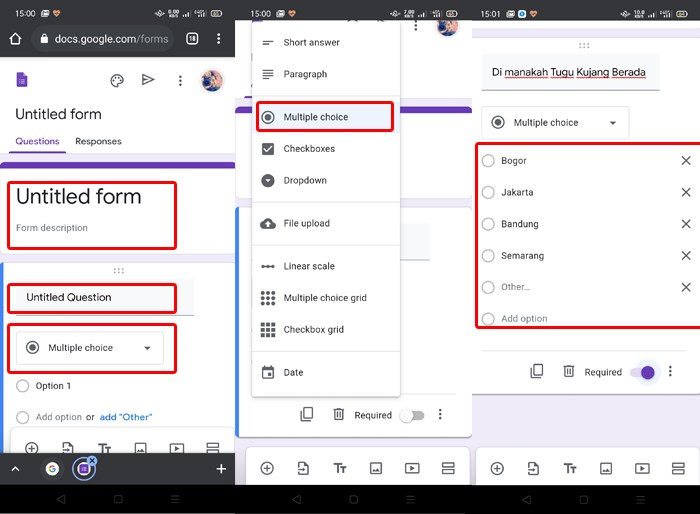Image resolution: width=700 pixels, height=514 pixels.
Task: Tap the docs.google.com/forms address bar
Action: pyautogui.click(x=103, y=39)
